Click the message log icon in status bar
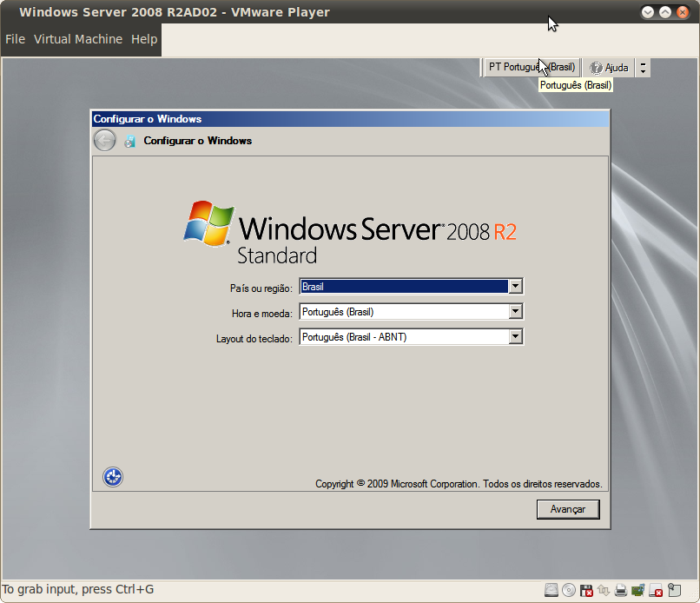 point(674,590)
